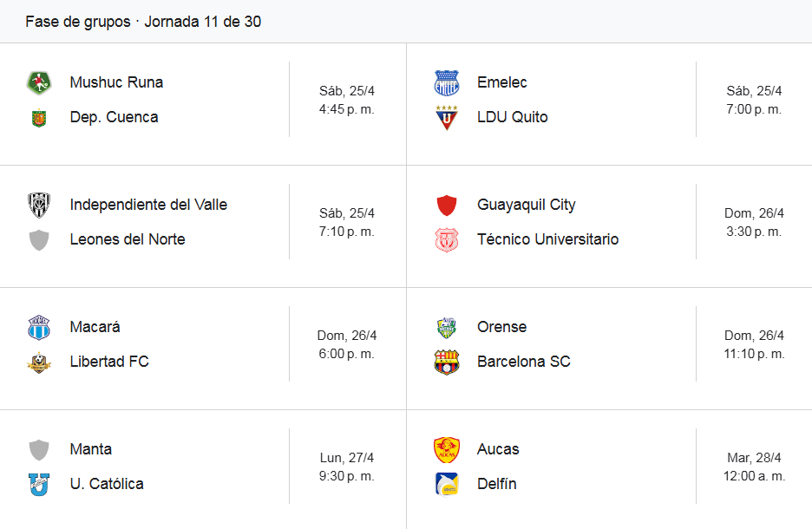Viewport: 812px width, 529px height.
Task: Click the Técnico Universitario crest
Action: [x=447, y=239]
